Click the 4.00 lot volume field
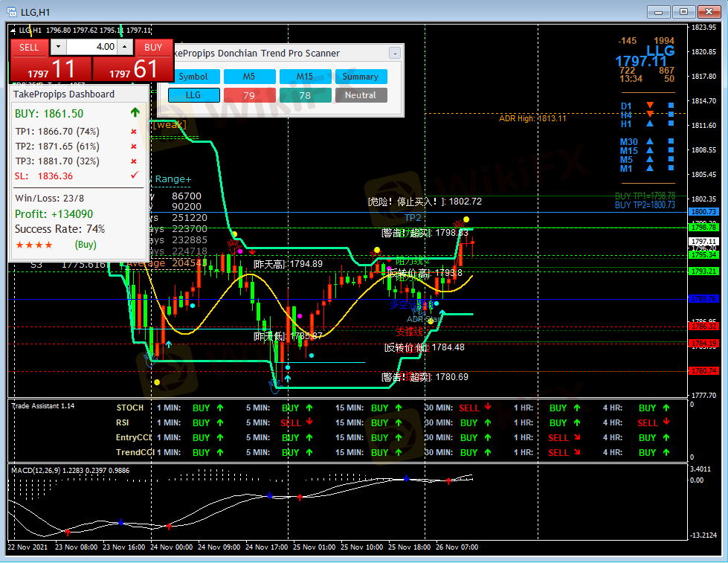Viewport: 728px width, 563px height. coord(91,47)
